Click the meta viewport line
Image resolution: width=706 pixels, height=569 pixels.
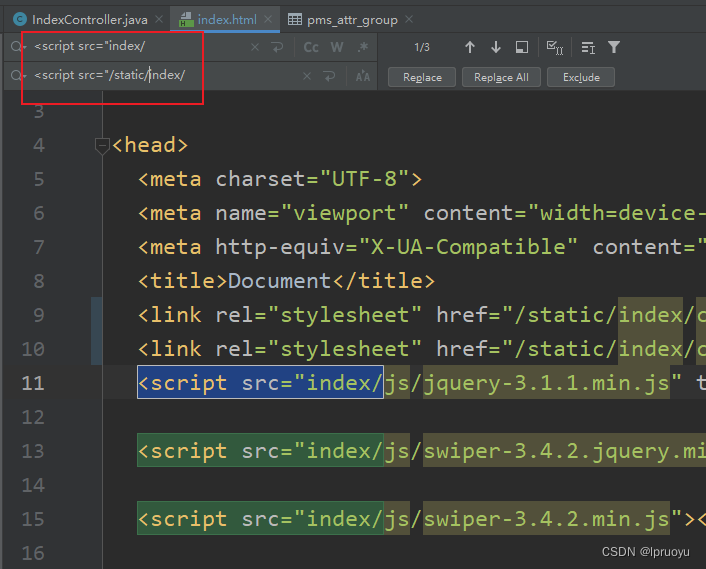click(x=422, y=213)
